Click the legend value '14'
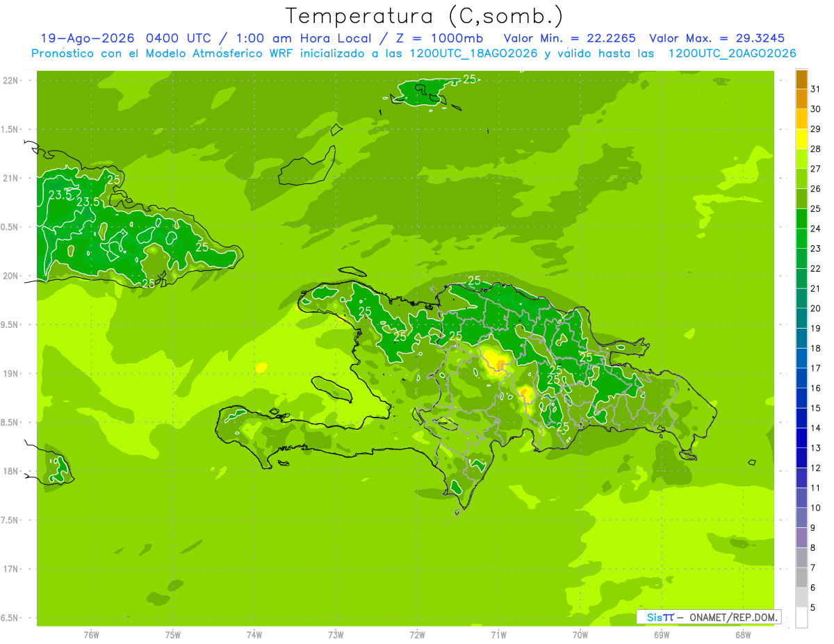Image resolution: width=834 pixels, height=644 pixels. click(x=815, y=428)
